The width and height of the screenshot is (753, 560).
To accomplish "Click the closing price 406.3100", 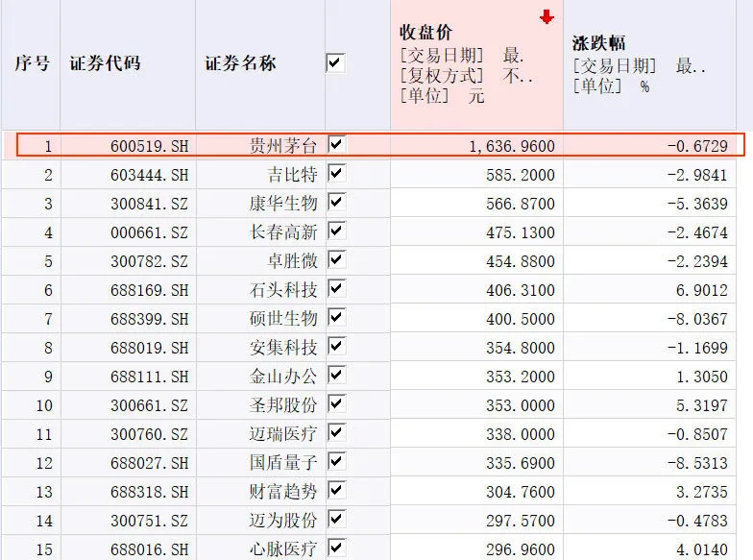I will pyautogui.click(x=521, y=290).
